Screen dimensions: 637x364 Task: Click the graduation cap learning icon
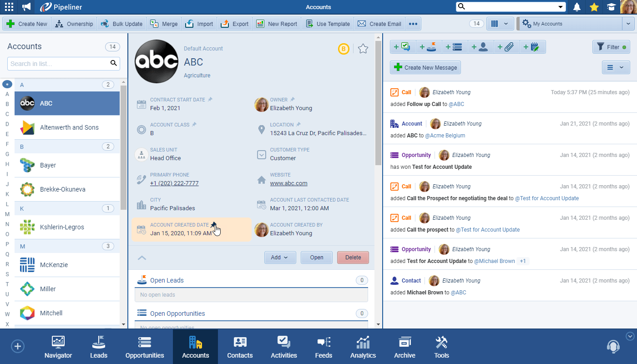coord(610,7)
